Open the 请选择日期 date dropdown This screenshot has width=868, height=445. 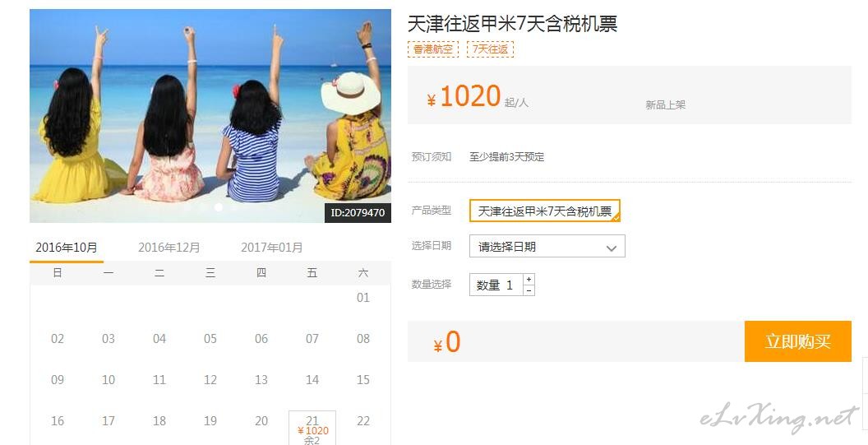click(x=547, y=247)
